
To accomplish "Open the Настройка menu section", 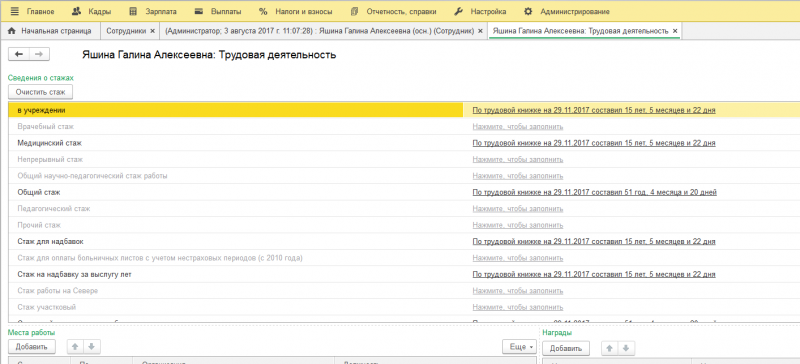I will click(x=481, y=11).
